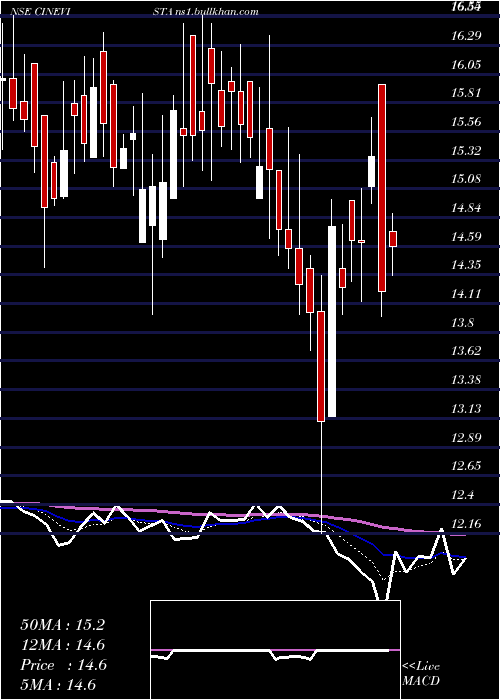Click the 13.8 price axis label
This screenshot has height=700, width=500.
pos(462,323)
